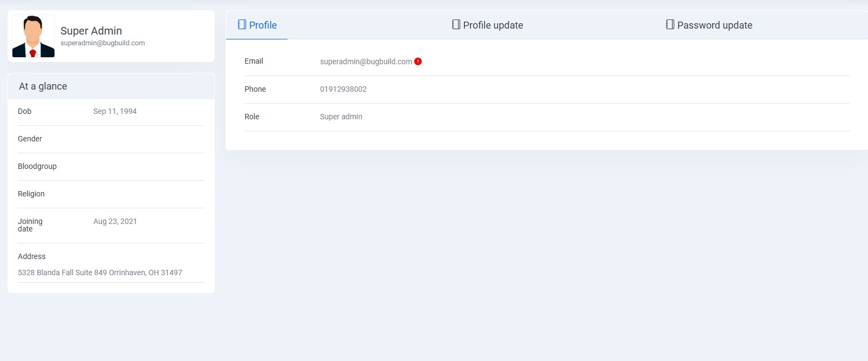The image size is (868, 361).
Task: Select the phone number 01912938002
Action: click(x=343, y=89)
